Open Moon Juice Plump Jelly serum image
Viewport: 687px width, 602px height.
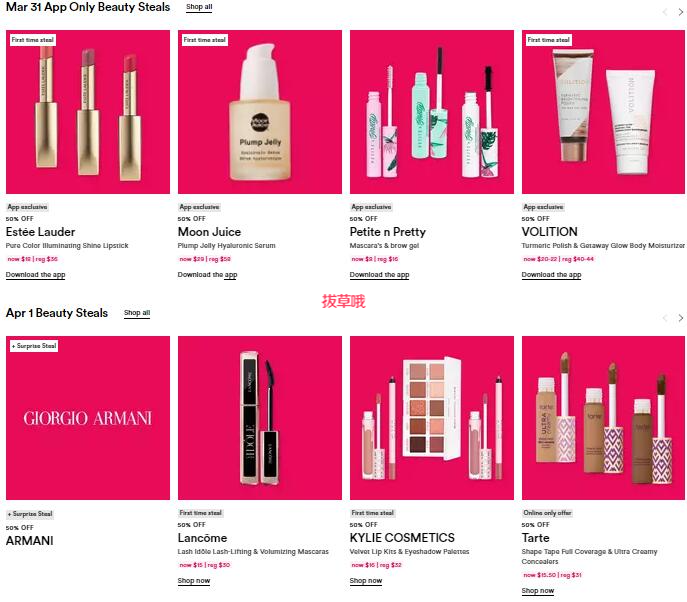pos(260,112)
